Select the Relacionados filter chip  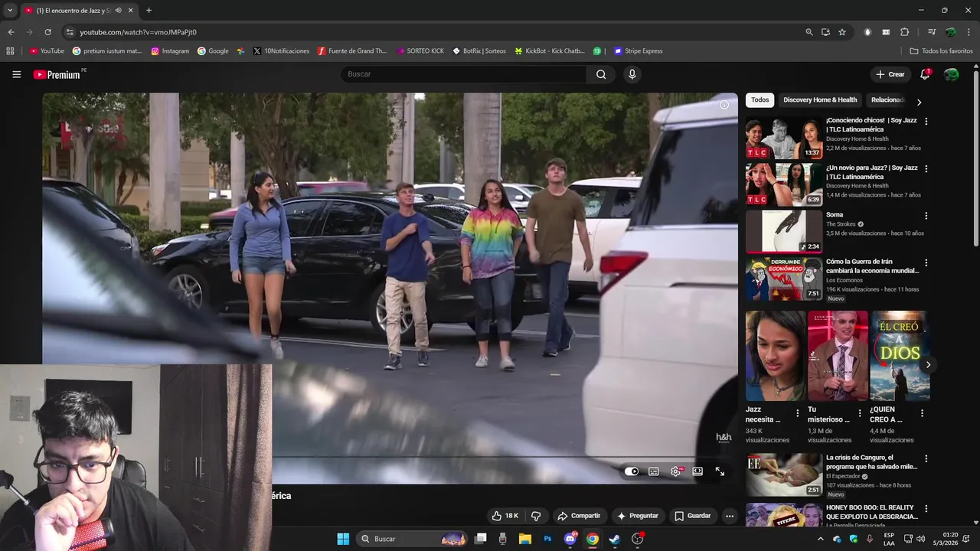[x=888, y=100]
